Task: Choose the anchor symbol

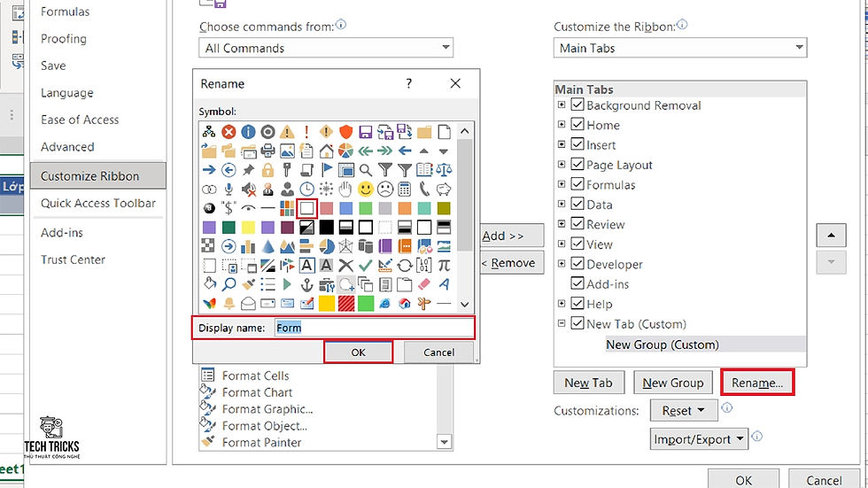Action: coord(306,284)
